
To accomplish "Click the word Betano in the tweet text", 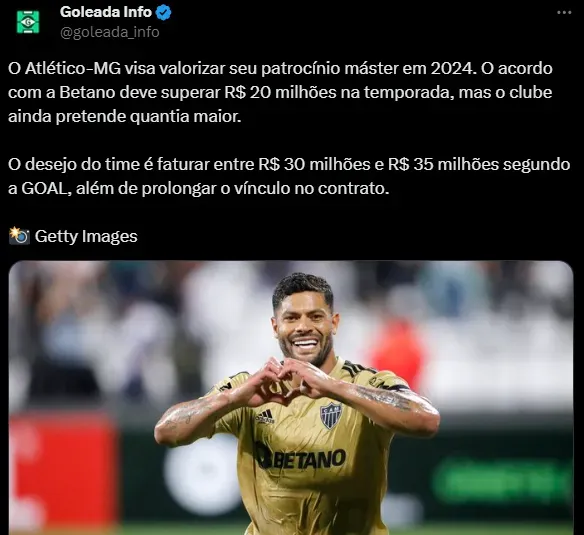I will [x=88, y=93].
